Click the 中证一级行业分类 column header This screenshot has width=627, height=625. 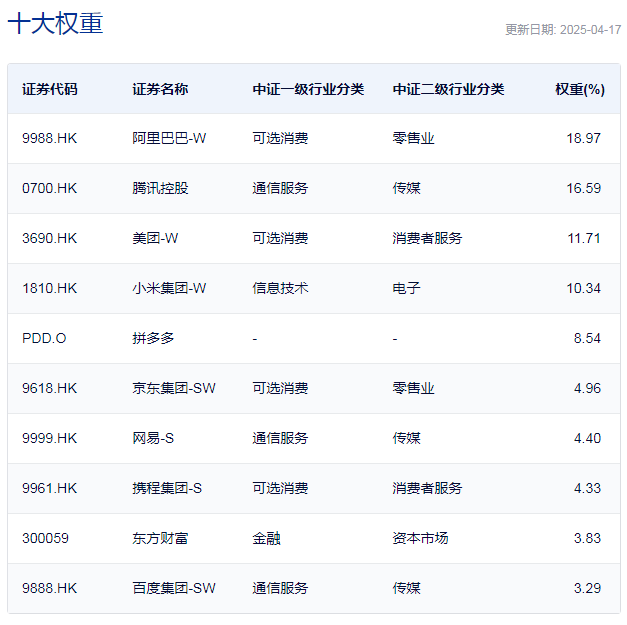tap(308, 89)
